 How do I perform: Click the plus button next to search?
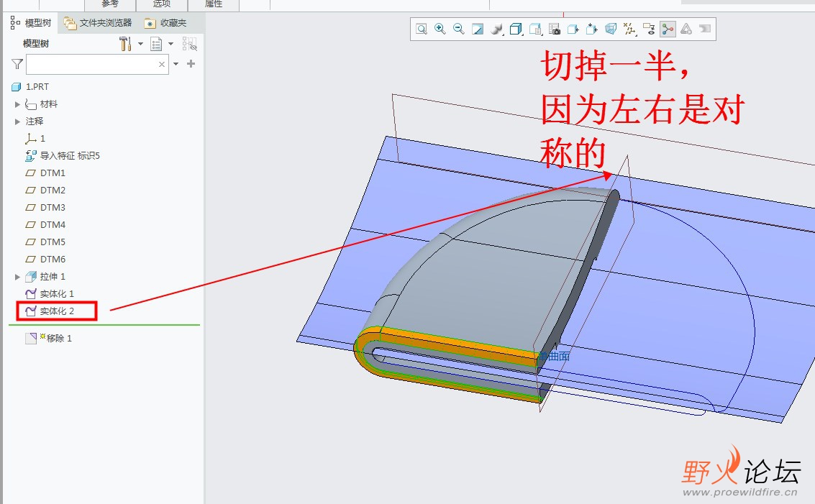[191, 64]
